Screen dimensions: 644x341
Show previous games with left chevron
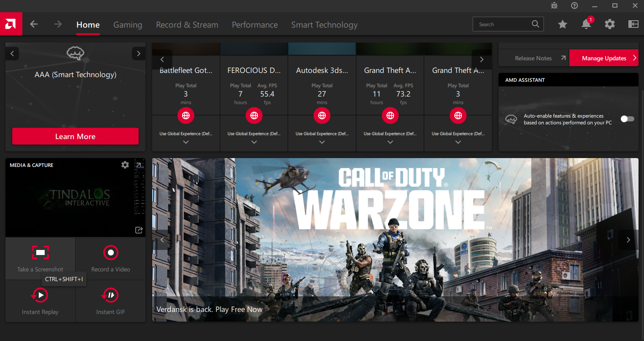tap(162, 59)
